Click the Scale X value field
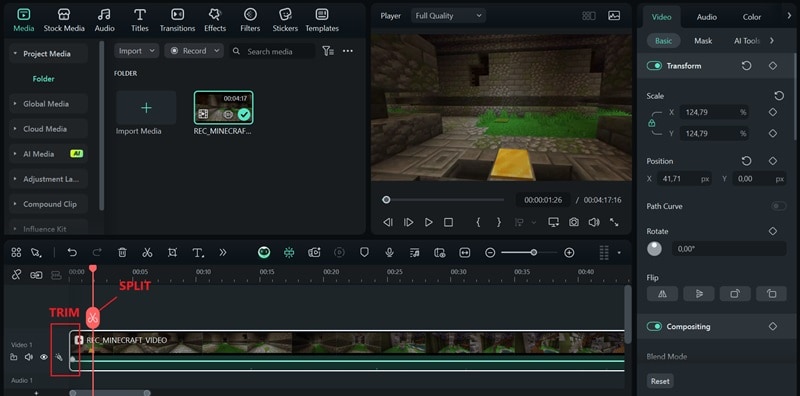The height and width of the screenshot is (396, 800). pyautogui.click(x=713, y=112)
